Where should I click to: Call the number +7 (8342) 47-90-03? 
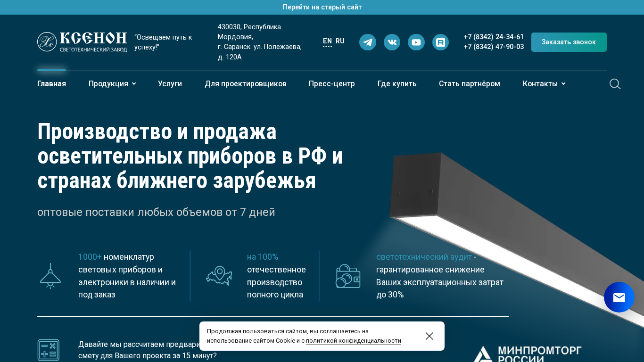494,47
